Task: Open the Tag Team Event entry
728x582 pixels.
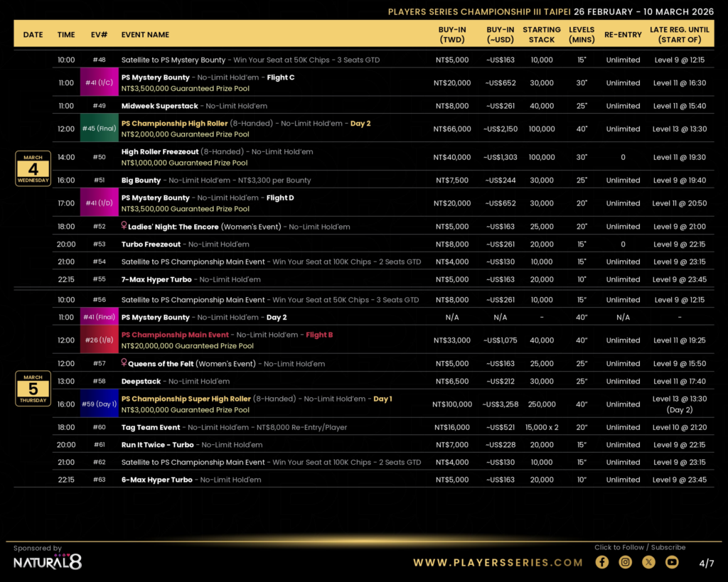Action: pyautogui.click(x=151, y=428)
